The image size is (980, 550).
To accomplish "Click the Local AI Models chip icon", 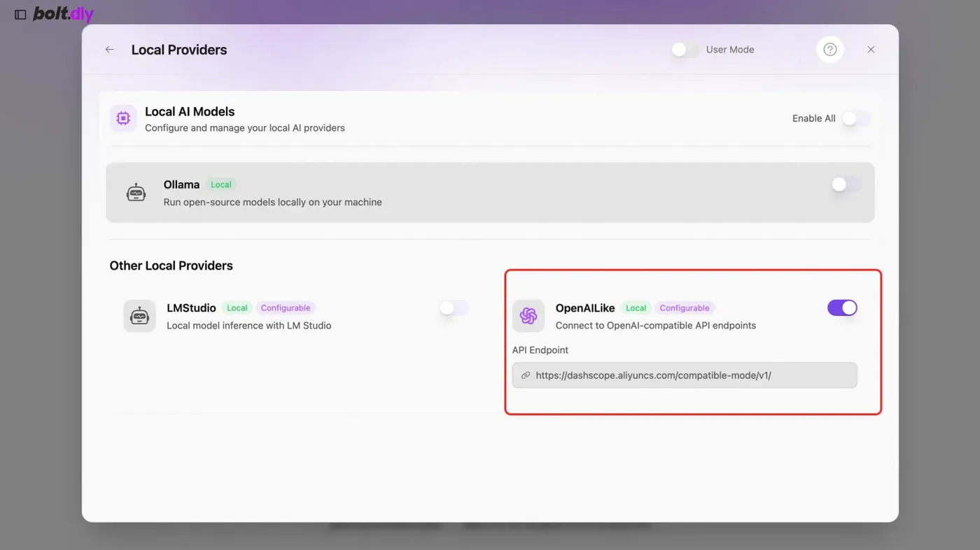I will click(x=123, y=118).
